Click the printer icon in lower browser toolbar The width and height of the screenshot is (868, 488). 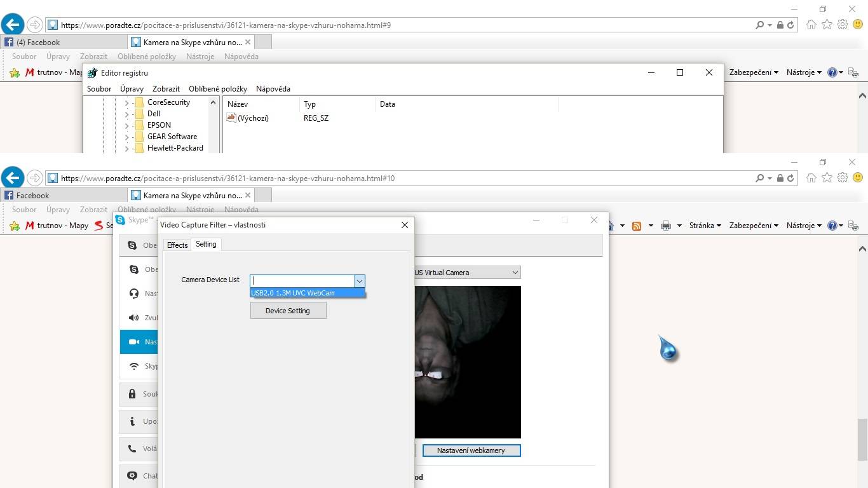tap(666, 226)
